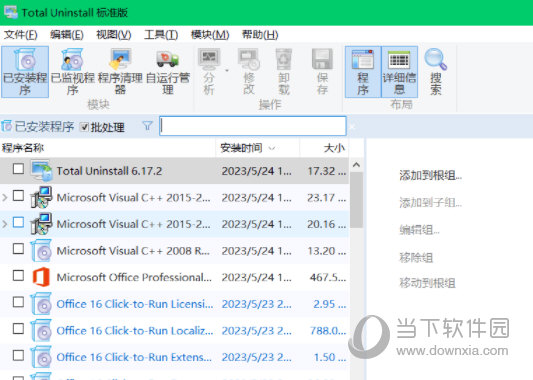Check the Total Uninstall 6.17.2 checkbox

pyautogui.click(x=18, y=169)
